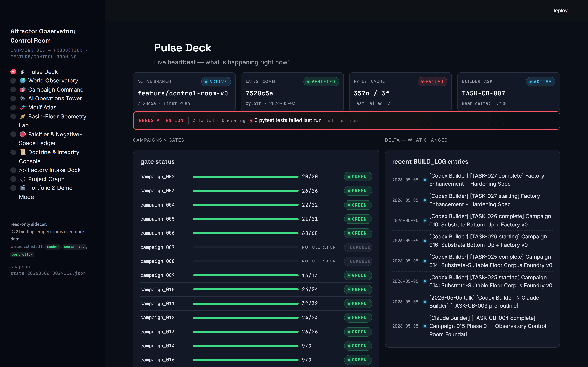Click the campaign_006 progress bar
588x367 pixels.
coord(245,233)
